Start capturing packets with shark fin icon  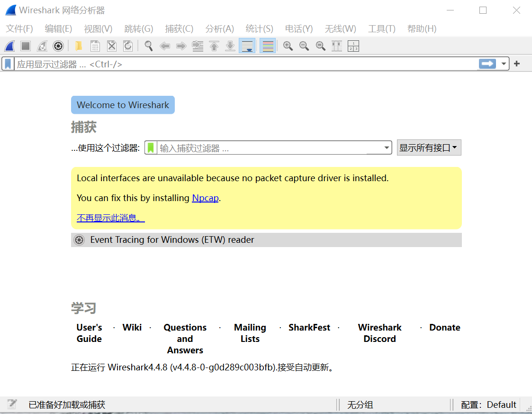pos(9,46)
